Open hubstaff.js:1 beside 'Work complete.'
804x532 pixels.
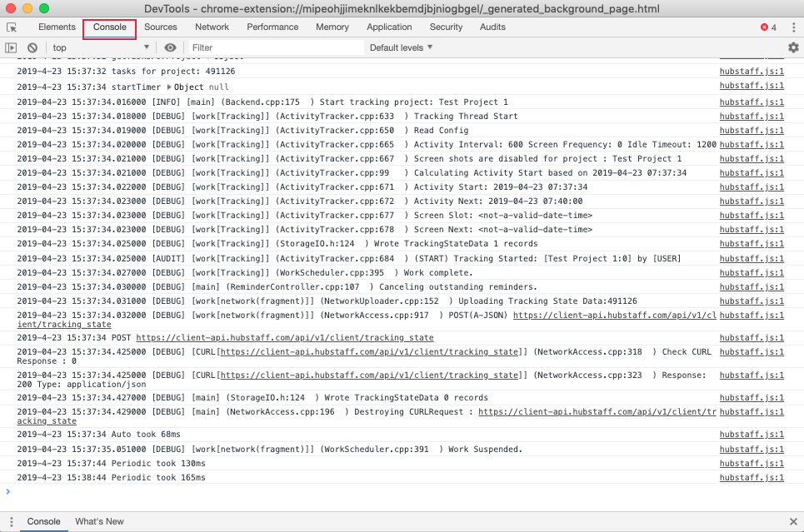pyautogui.click(x=752, y=273)
